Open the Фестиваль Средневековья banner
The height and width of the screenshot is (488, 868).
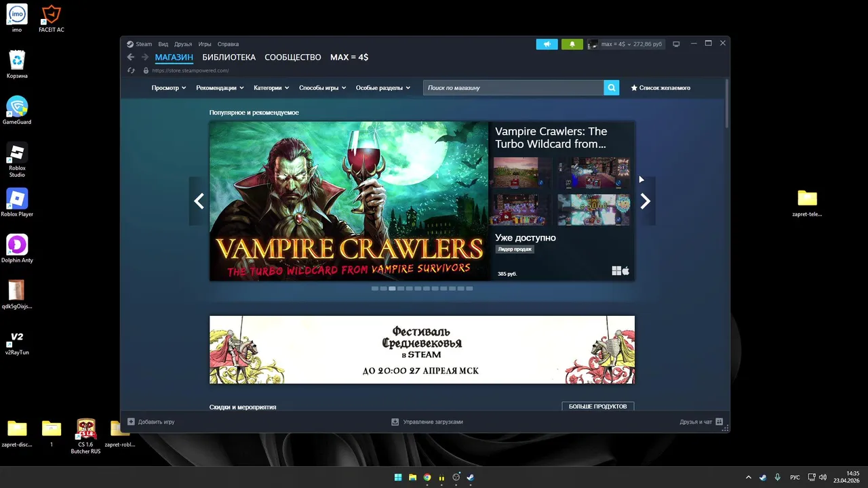click(x=422, y=350)
